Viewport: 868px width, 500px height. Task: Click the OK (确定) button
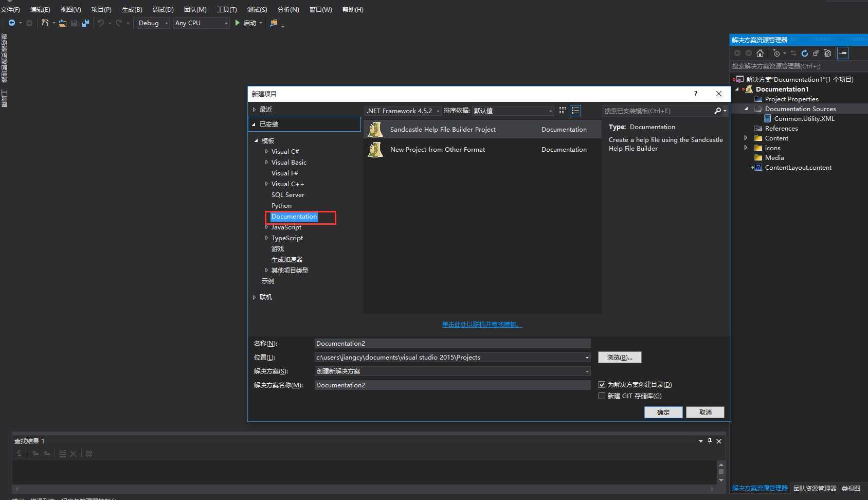tap(663, 412)
